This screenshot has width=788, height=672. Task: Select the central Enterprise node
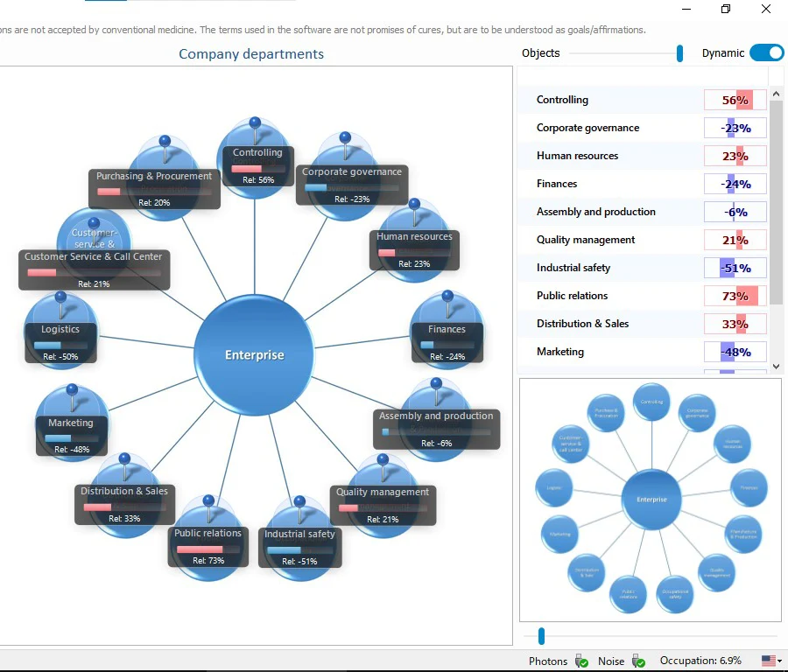[x=254, y=355]
